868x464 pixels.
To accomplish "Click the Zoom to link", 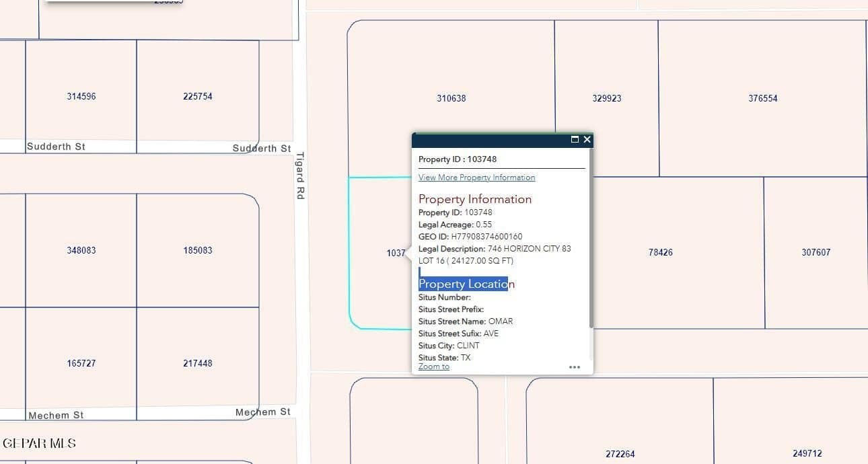I will click(433, 366).
